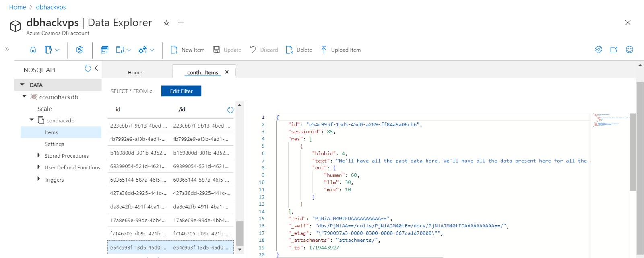Click the "_etag" line in JSON editor
644x258 pixels.
point(365,233)
